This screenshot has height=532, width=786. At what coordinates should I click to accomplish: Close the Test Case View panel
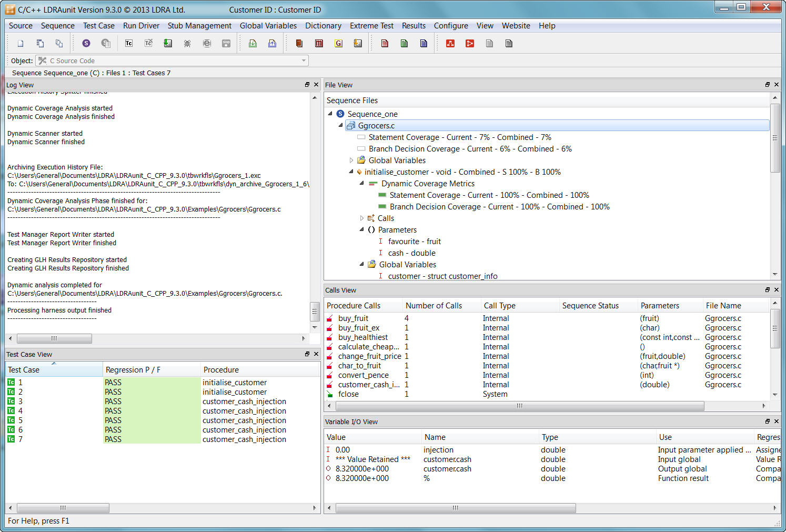(x=316, y=354)
